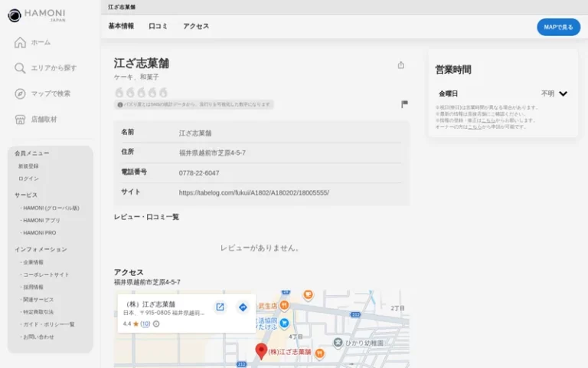This screenshot has width=588, height=368.
Task: Click restaurant marker right of (株)江ざ志菓舗 label
Action: coord(319,353)
